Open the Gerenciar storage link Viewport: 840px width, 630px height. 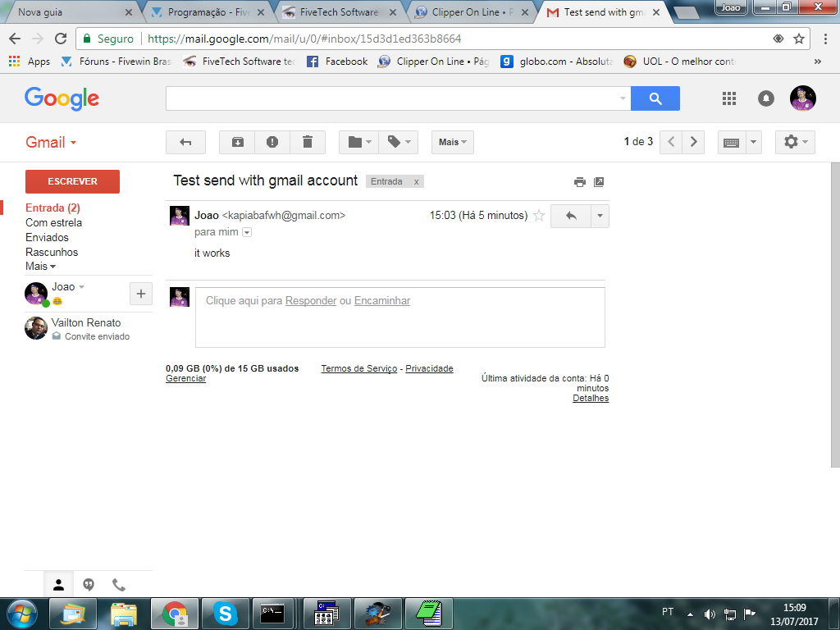click(185, 378)
